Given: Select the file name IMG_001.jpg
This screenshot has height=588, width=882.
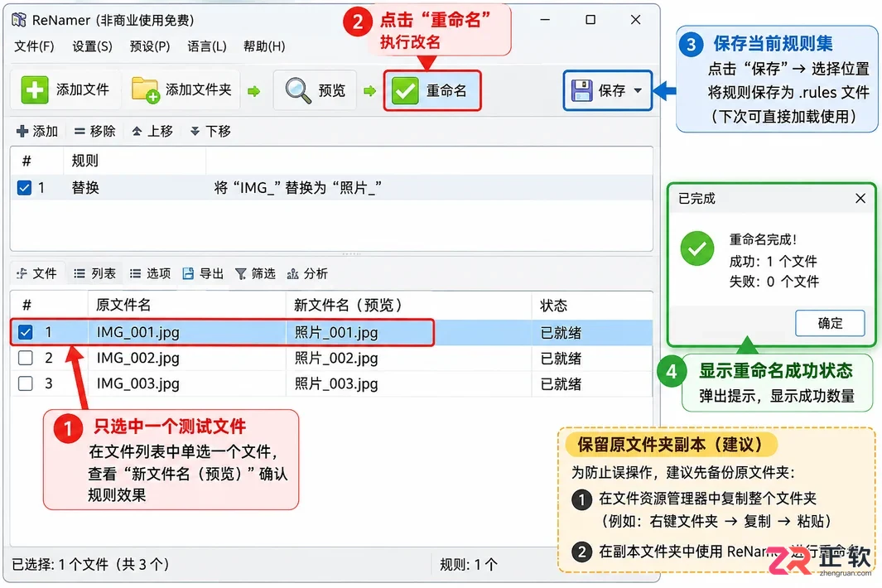Looking at the screenshot, I should click(137, 332).
